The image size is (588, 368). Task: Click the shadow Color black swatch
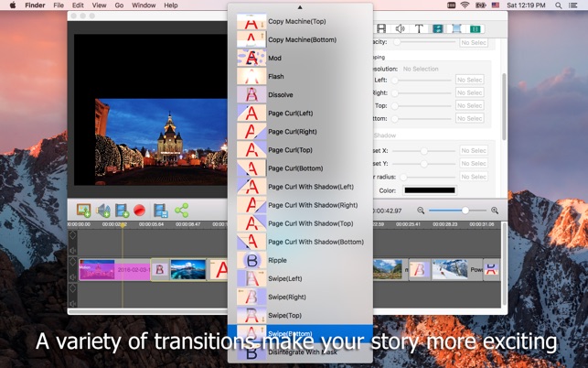pos(430,190)
